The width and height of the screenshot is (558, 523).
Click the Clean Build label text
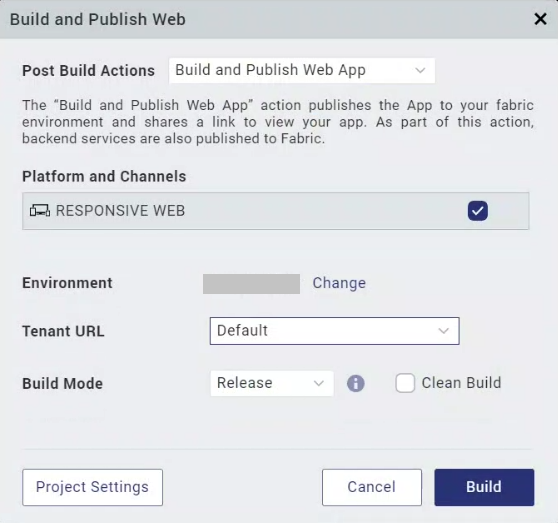click(x=461, y=383)
